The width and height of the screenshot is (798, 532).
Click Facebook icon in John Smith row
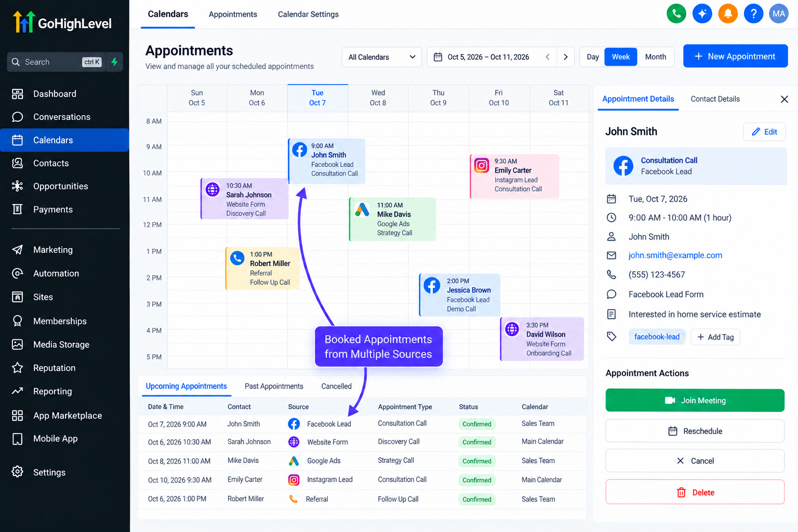294,424
